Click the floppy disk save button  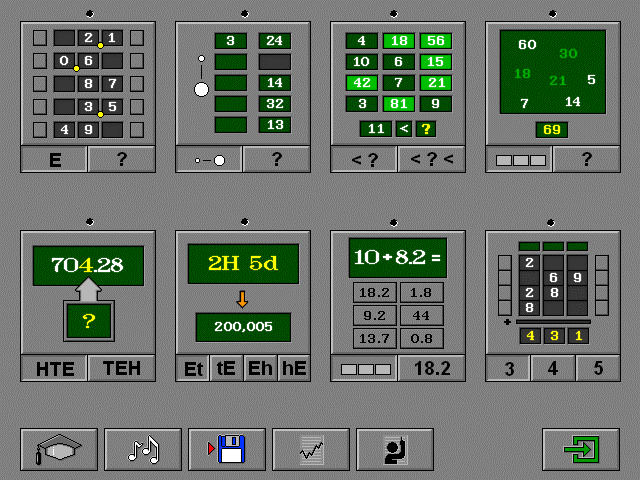[x=227, y=449]
